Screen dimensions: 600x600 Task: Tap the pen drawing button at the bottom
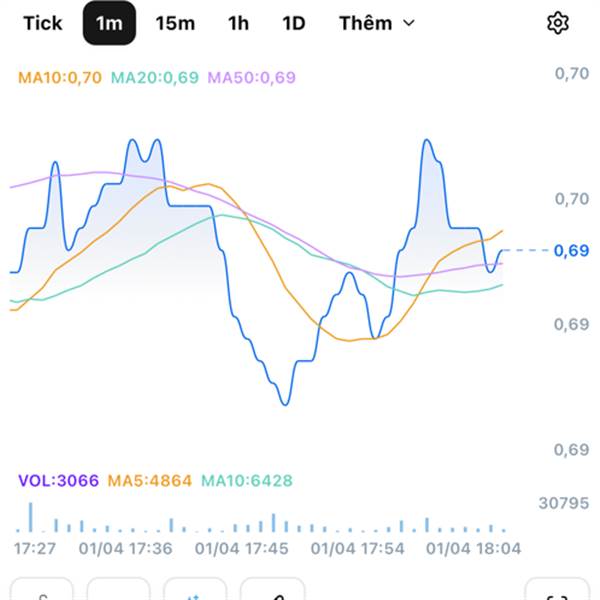pyautogui.click(x=272, y=591)
